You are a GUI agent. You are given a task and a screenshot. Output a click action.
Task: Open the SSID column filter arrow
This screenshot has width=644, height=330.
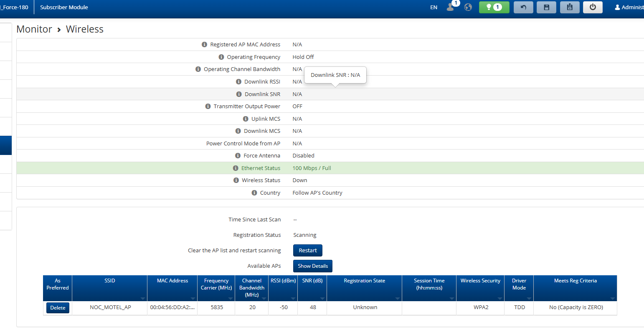coord(143,298)
